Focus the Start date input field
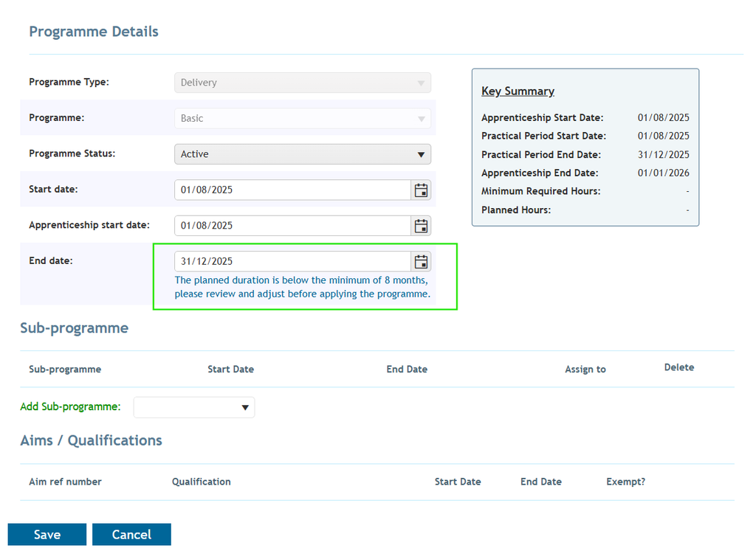The width and height of the screenshot is (756, 554). (x=292, y=190)
